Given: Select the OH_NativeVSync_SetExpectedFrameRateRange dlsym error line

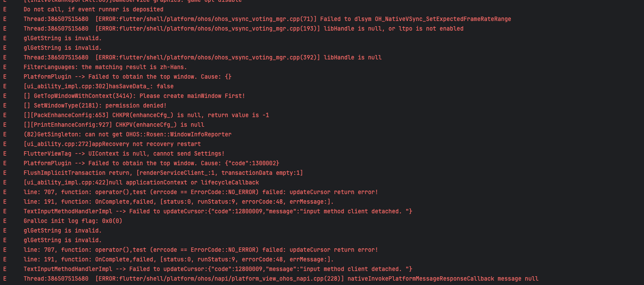Looking at the screenshot, I should coord(267,19).
